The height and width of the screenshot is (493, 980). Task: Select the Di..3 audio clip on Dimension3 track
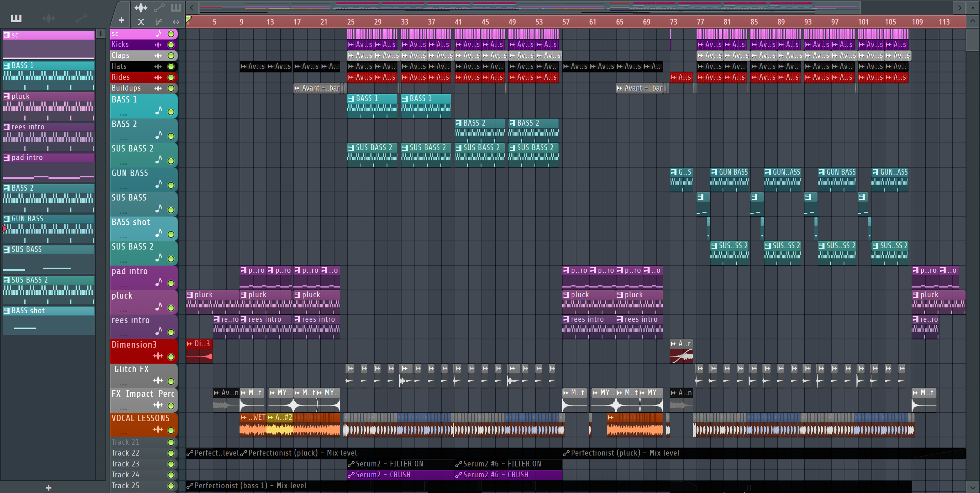(x=199, y=351)
